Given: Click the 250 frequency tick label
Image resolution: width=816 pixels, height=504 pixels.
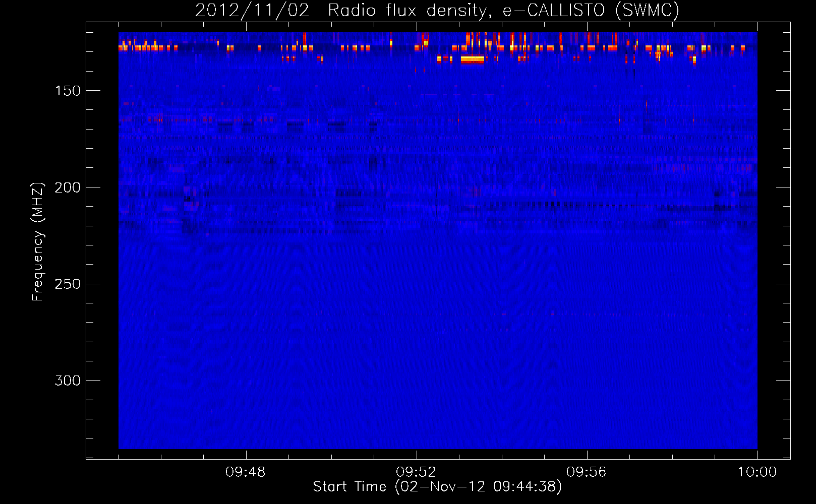Looking at the screenshot, I should pyautogui.click(x=68, y=284).
